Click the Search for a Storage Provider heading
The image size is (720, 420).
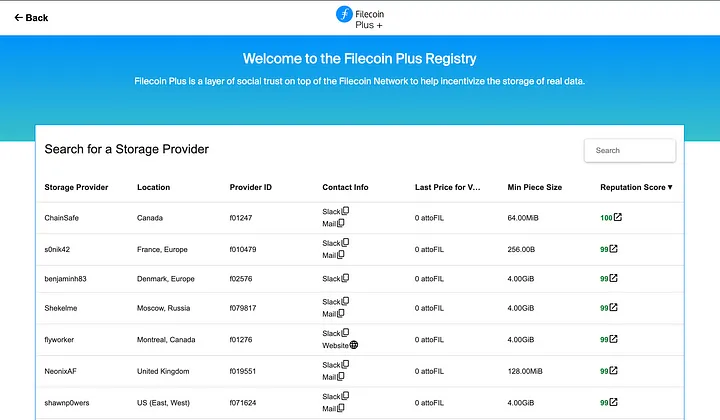(126, 149)
